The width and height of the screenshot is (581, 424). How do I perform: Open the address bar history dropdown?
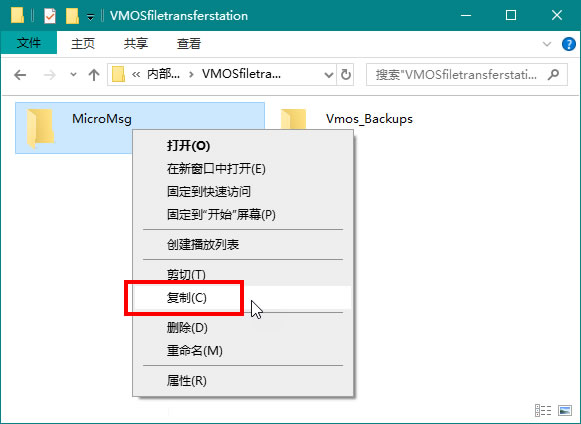click(328, 75)
